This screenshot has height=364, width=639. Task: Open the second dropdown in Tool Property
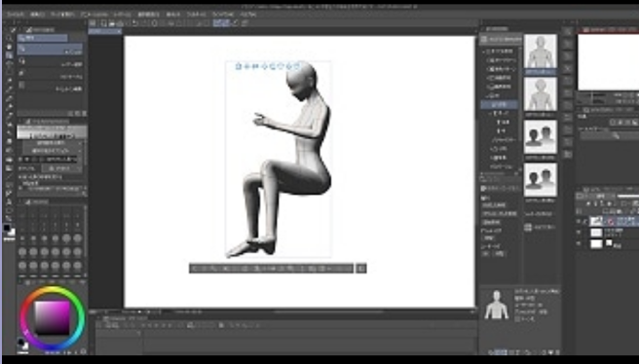[x=52, y=151]
